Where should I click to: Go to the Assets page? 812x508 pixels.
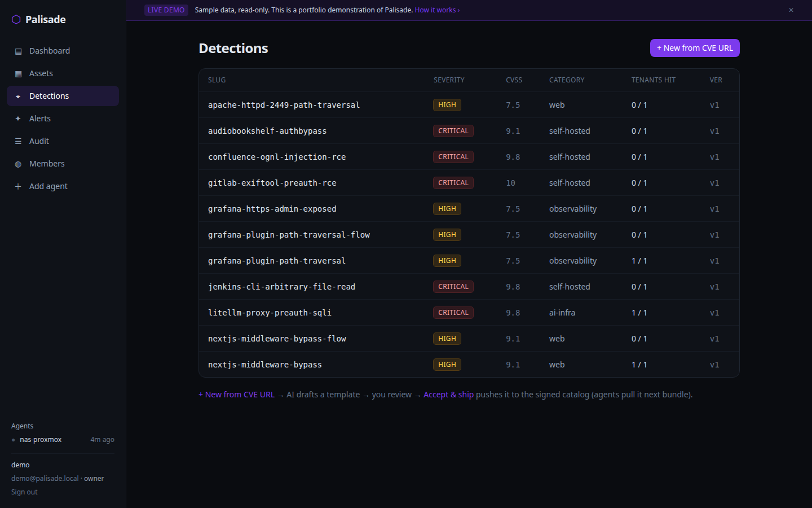pos(63,73)
